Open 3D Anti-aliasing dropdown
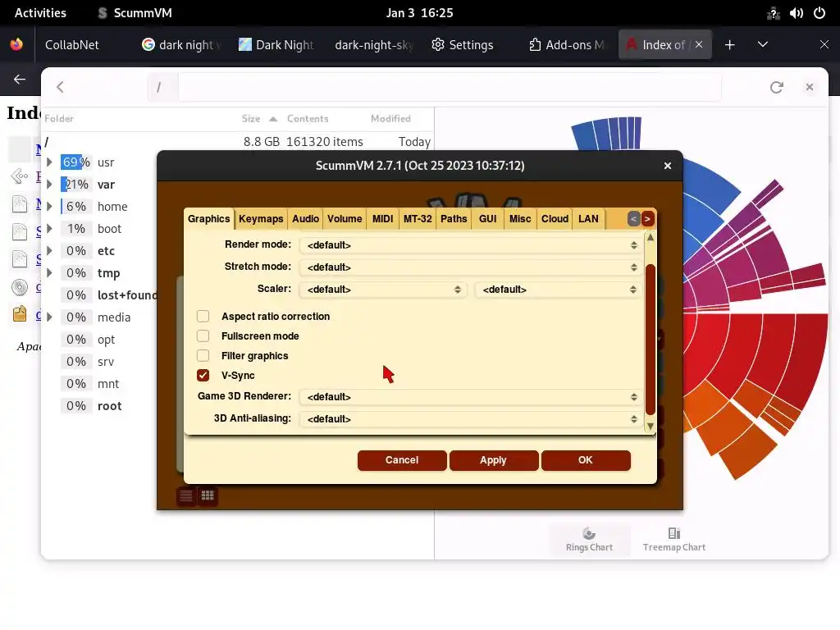The height and width of the screenshot is (630, 840). 470,419
